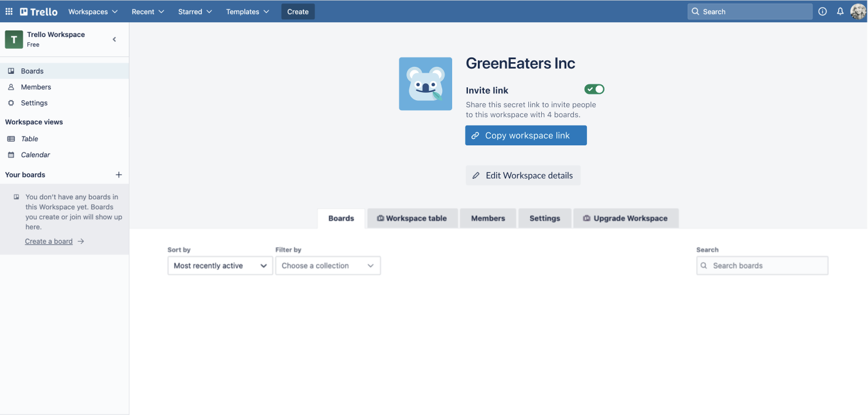
Task: Click the Copy workspace link button
Action: click(x=526, y=135)
